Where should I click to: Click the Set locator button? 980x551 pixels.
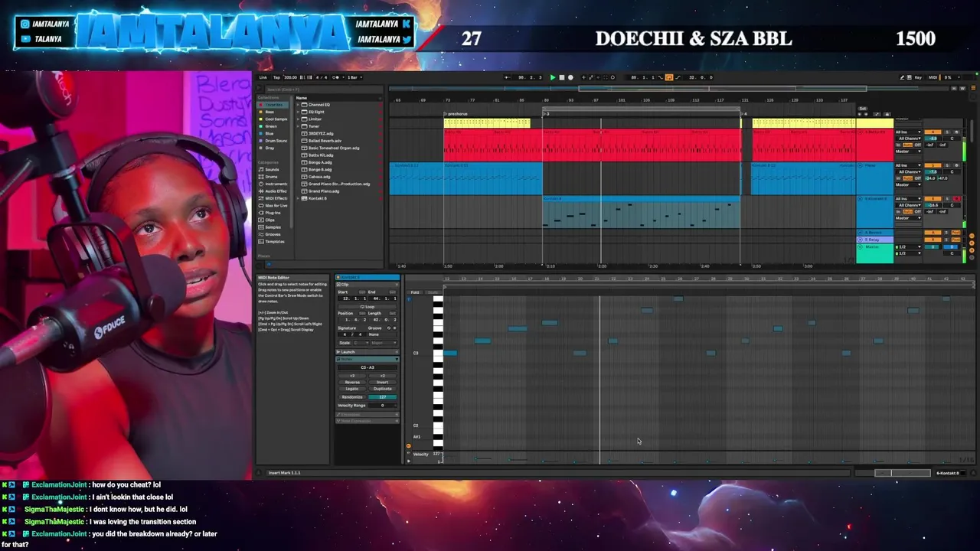point(863,108)
